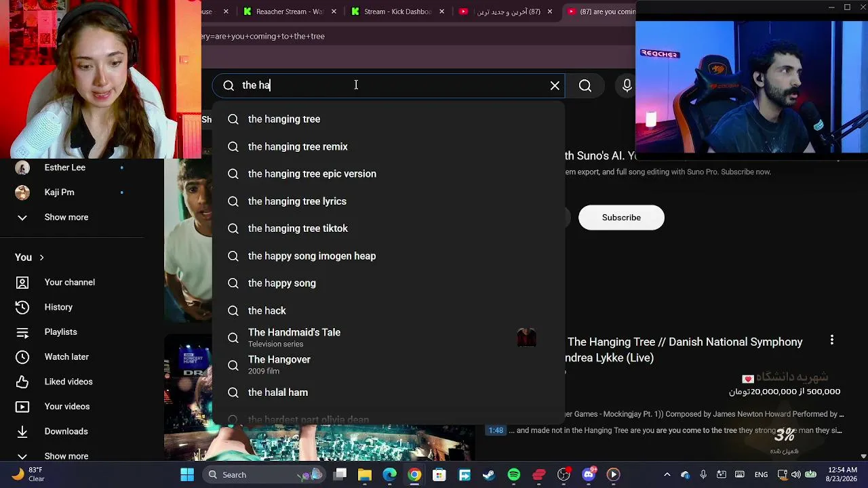Click the YouTube search submit magnifier button

pyautogui.click(x=585, y=85)
